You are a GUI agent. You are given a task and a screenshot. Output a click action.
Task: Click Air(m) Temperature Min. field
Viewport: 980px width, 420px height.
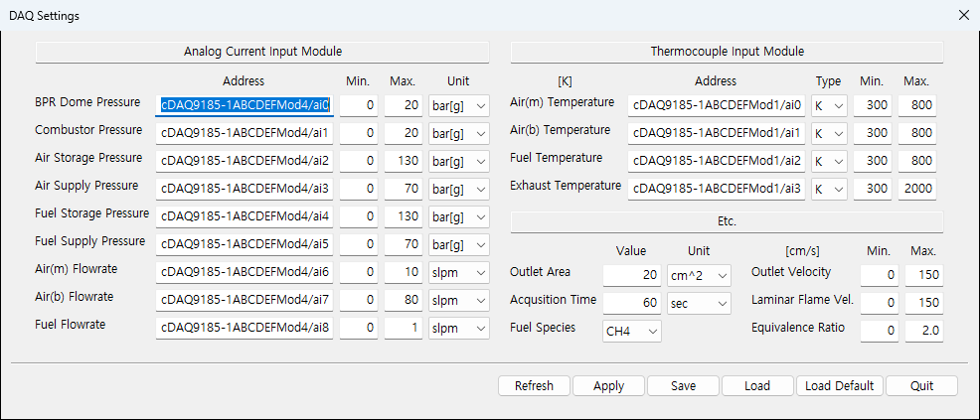[x=873, y=106]
